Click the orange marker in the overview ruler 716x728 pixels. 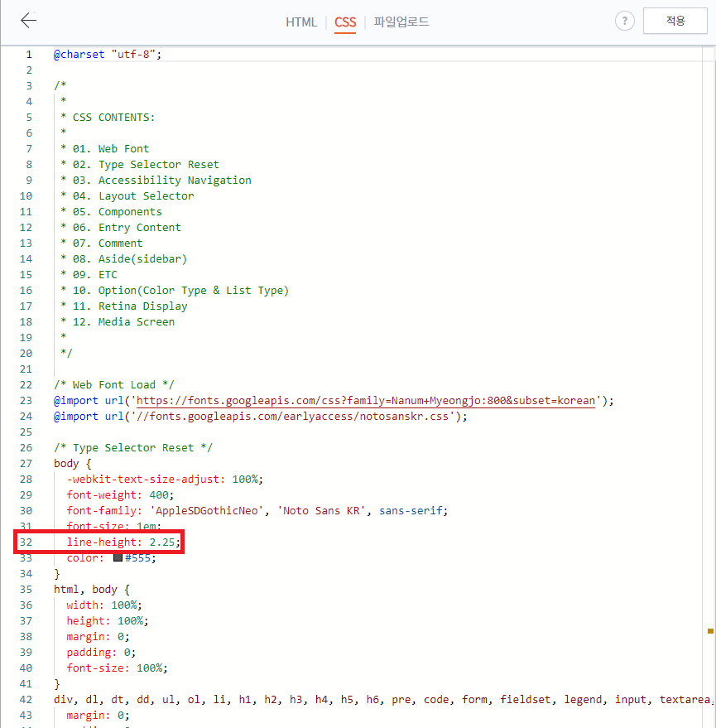[x=710, y=631]
